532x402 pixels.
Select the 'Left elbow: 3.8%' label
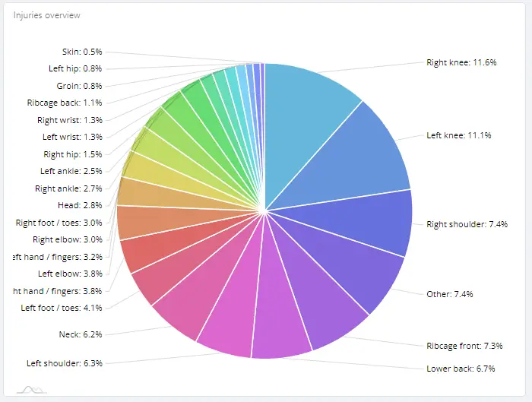[x=69, y=274]
